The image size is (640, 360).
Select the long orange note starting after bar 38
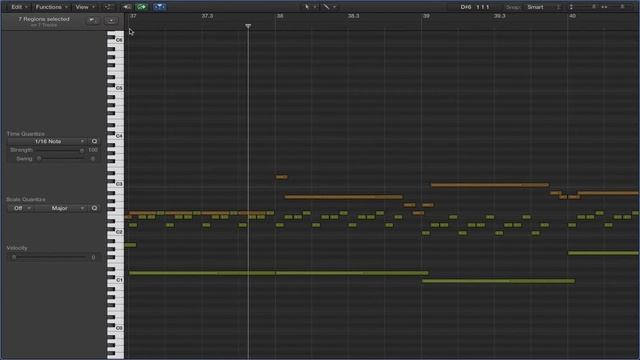point(343,197)
